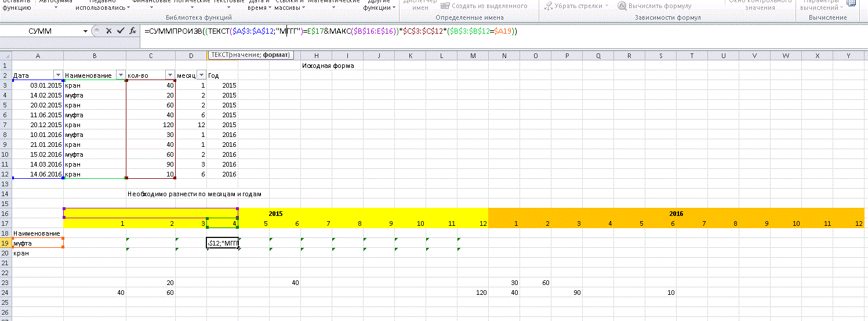
Task: Click cell A20 containing кран
Action: (38, 253)
